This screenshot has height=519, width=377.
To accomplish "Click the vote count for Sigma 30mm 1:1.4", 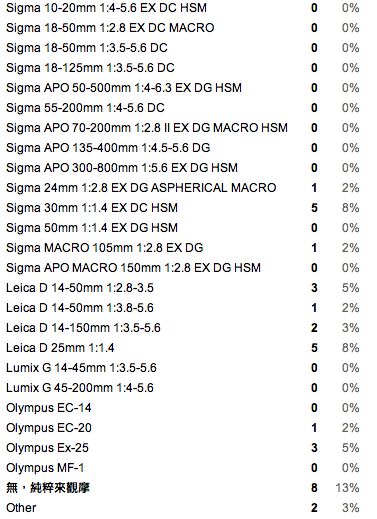I will [x=314, y=208].
